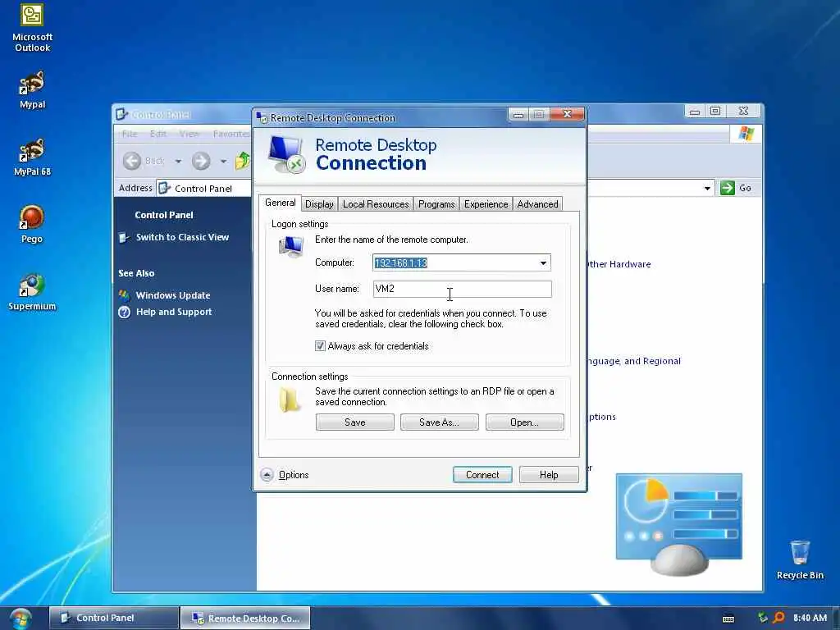Click the Save As... button
The height and width of the screenshot is (630, 840).
point(440,422)
